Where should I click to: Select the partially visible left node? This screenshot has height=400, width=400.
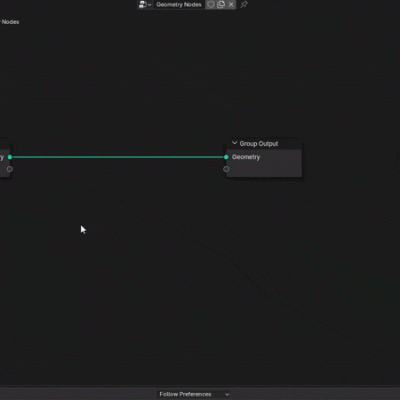tap(5, 159)
